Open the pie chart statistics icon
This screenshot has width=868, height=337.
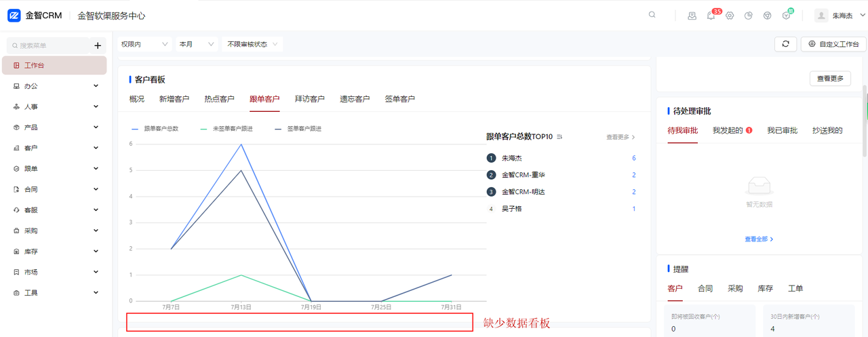pos(749,16)
